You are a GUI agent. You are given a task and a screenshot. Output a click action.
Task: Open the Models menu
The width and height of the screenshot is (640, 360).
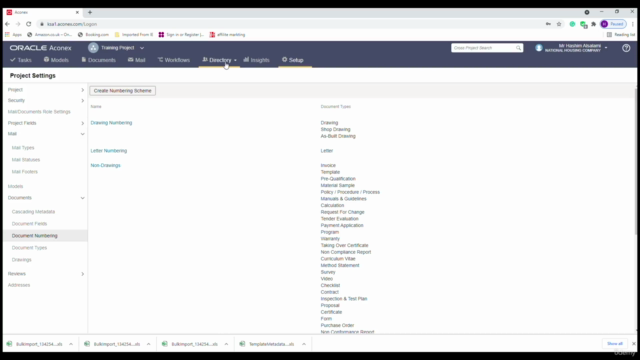56,60
